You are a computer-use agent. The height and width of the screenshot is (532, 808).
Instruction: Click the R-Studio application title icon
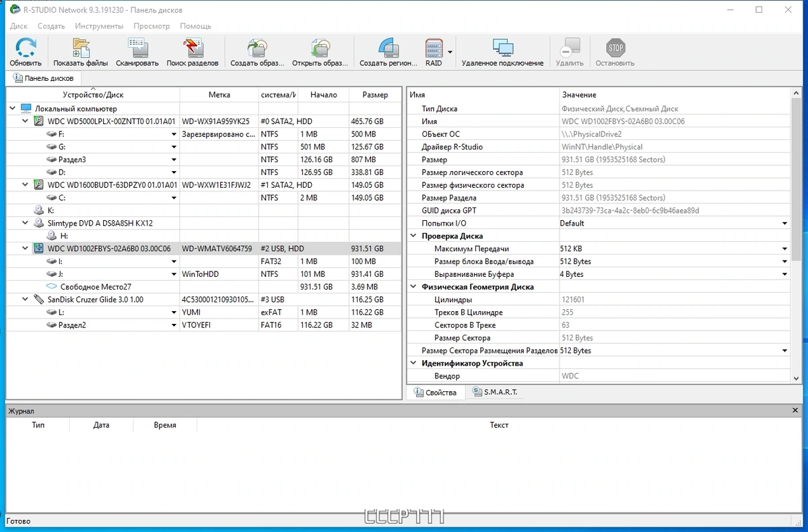pyautogui.click(x=15, y=10)
